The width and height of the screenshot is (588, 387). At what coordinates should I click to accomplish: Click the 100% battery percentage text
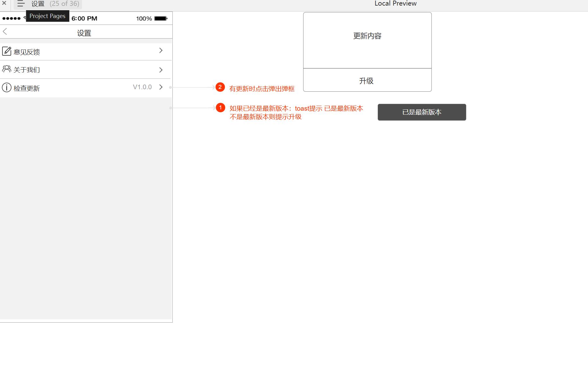(144, 19)
